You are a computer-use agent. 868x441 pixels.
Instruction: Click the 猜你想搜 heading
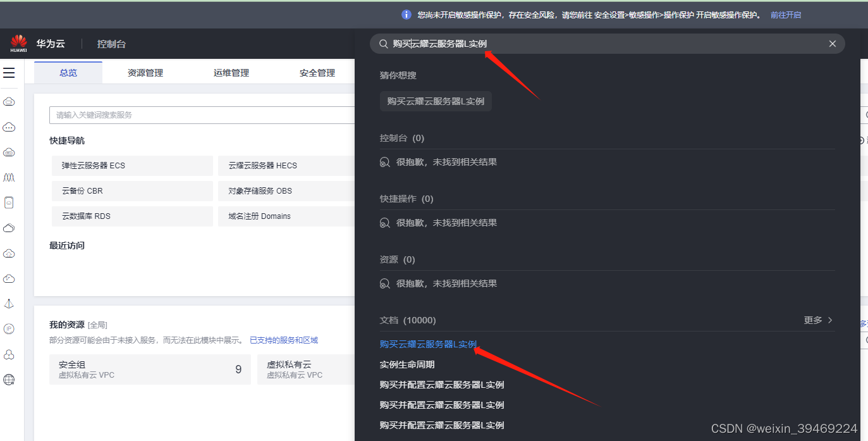click(x=398, y=75)
